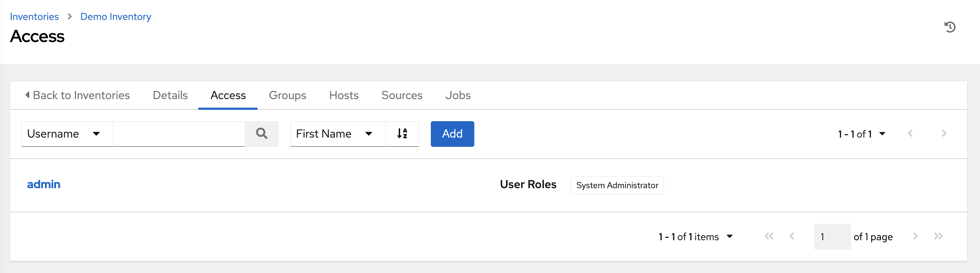
Task: Click top toolbar next page arrow
Action: pyautogui.click(x=944, y=133)
